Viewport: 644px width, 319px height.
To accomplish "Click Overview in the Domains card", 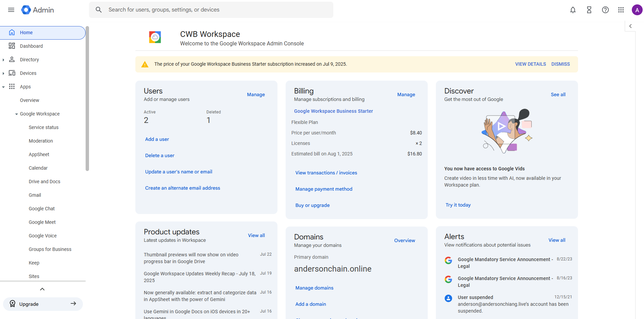I will click(405, 240).
